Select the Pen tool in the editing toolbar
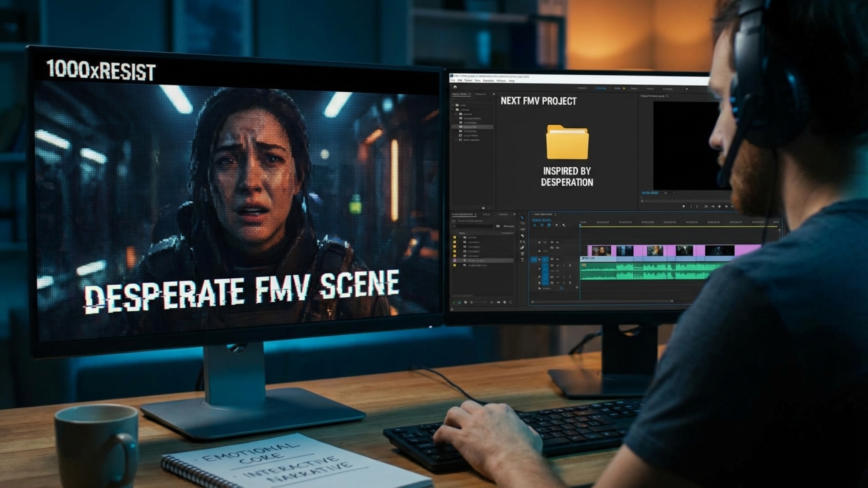Viewport: 868px width, 488px height. tap(523, 247)
